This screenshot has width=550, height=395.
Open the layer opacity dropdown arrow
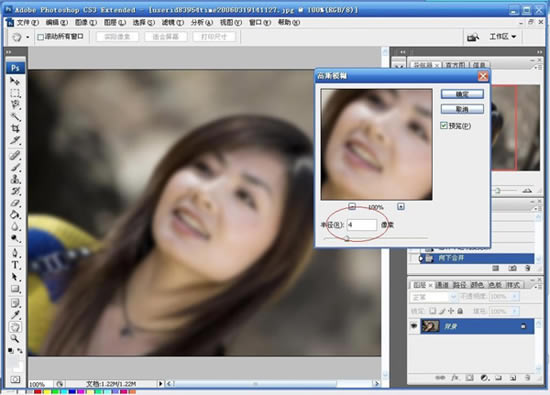515,296
